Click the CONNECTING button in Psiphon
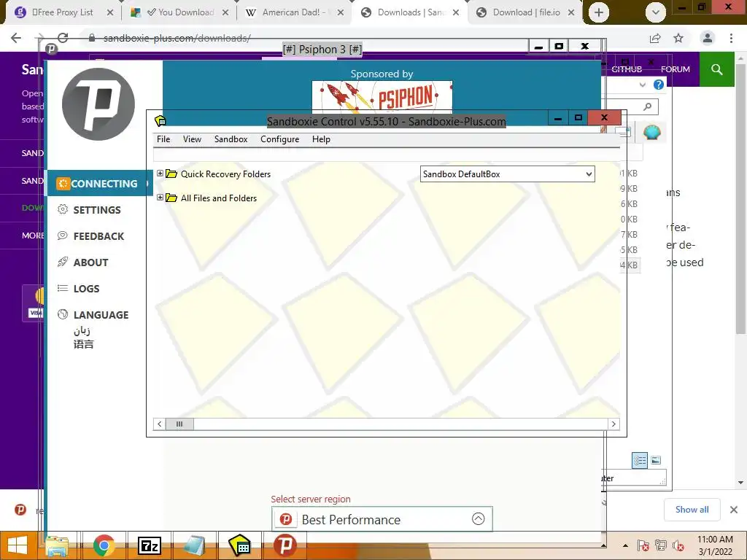Screen dimensions: 747x560 (99, 183)
